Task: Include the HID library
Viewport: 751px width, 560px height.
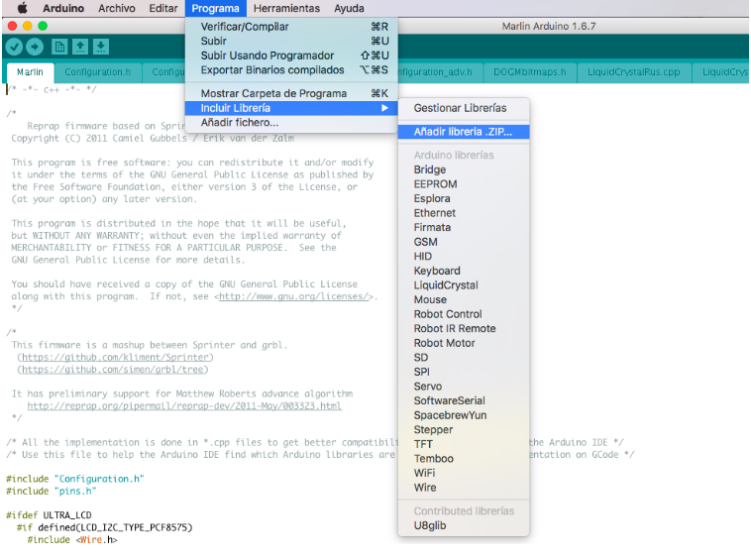Action: (x=463, y=257)
